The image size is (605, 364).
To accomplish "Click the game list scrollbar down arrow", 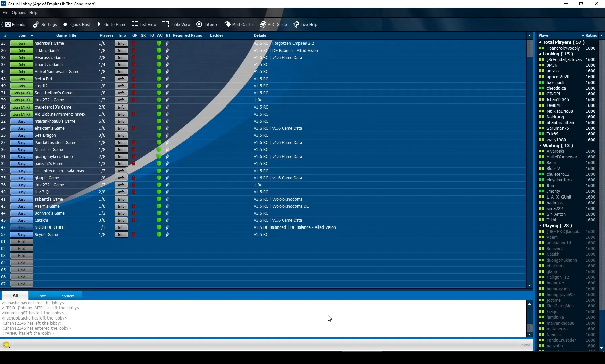I will pyautogui.click(x=529, y=285).
